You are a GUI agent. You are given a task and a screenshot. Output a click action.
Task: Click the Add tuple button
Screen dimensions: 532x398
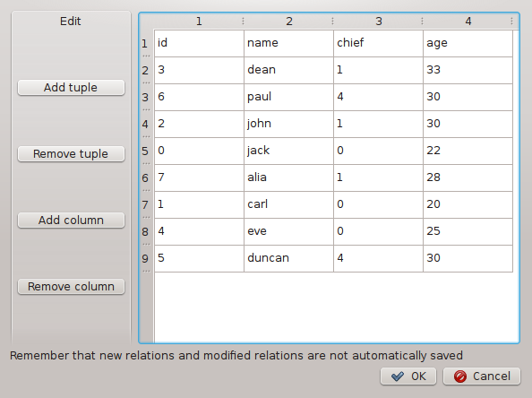pos(71,88)
